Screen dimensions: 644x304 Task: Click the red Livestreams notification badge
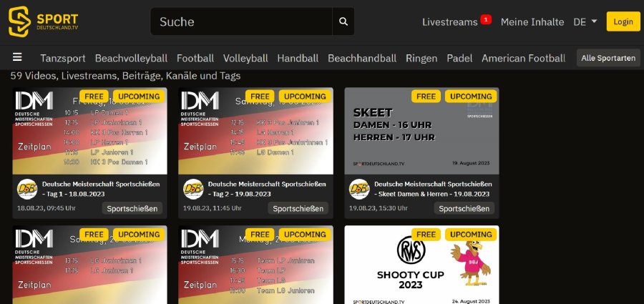pyautogui.click(x=486, y=19)
